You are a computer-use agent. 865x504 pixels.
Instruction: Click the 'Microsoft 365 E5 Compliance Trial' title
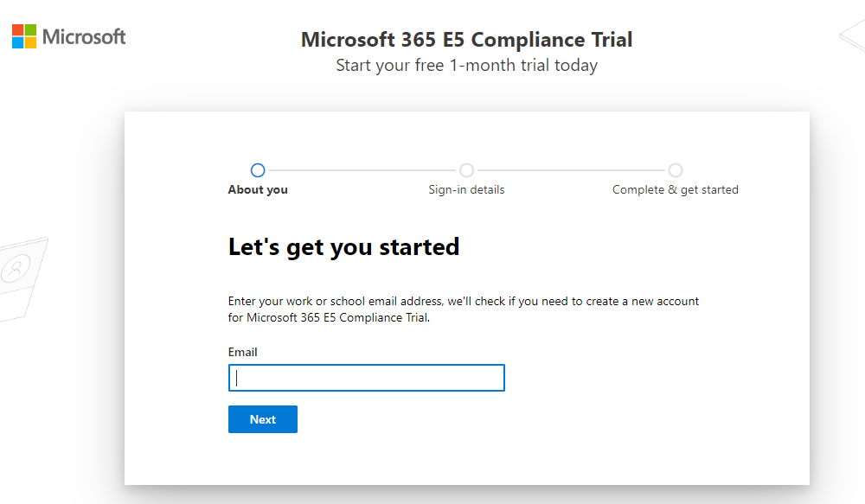[466, 40]
